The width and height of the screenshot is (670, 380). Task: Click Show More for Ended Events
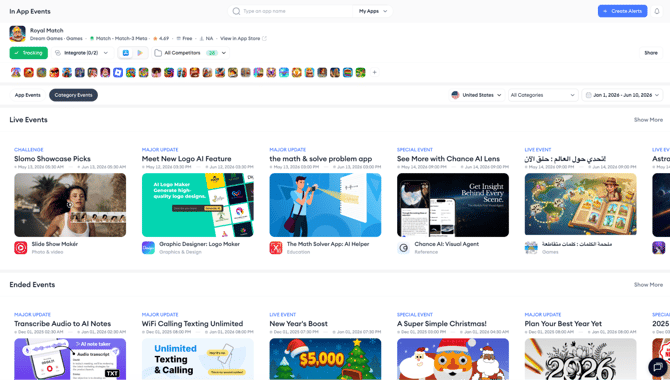(648, 285)
